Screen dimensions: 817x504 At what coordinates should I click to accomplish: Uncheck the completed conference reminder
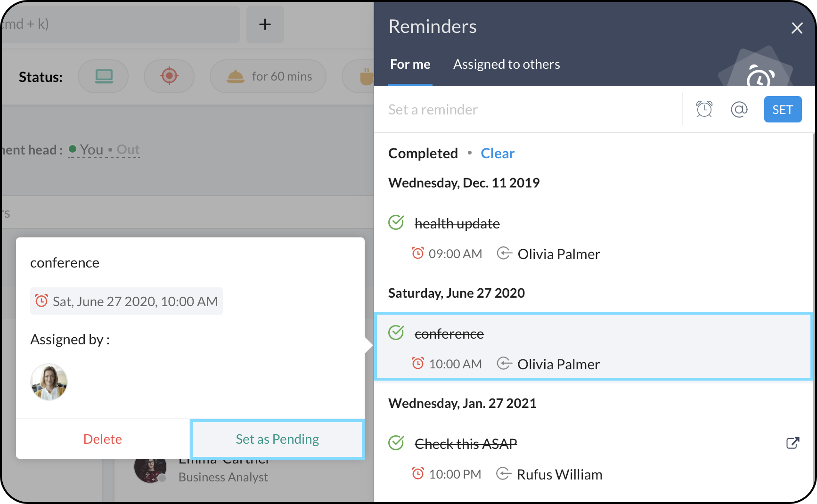[396, 333]
